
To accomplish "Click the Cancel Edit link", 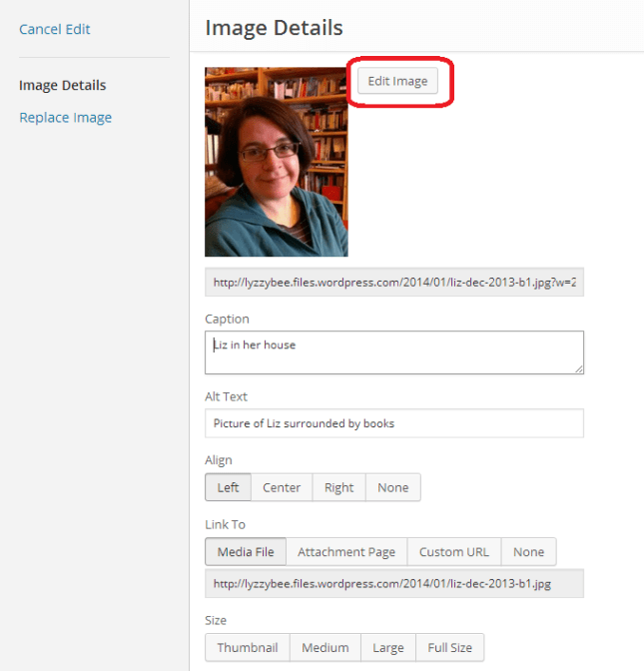I will click(55, 29).
